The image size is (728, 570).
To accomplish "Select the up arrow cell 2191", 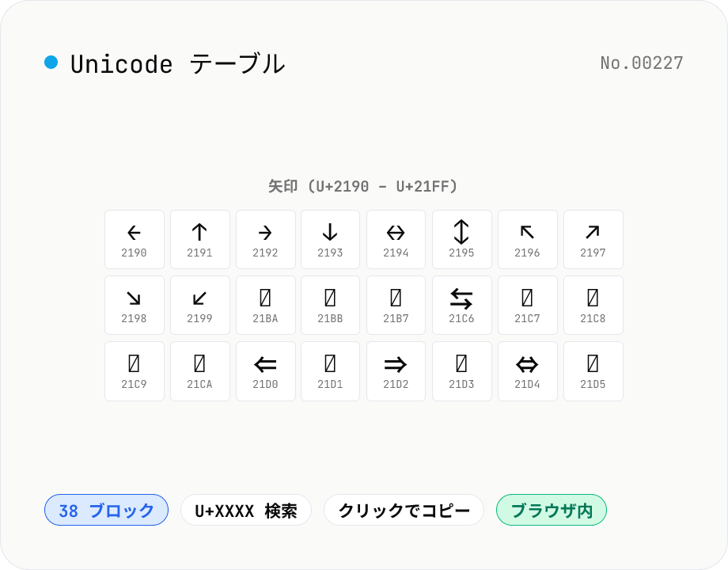I will point(199,239).
